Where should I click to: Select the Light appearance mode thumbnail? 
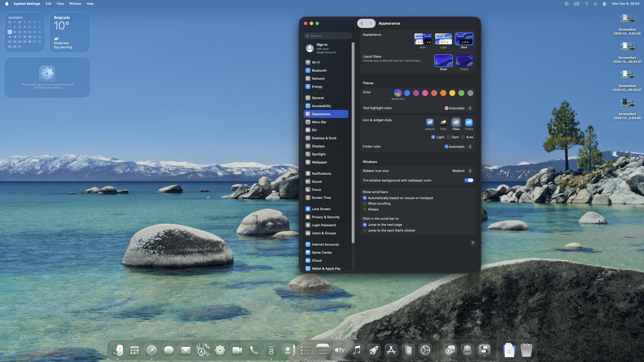443,39
